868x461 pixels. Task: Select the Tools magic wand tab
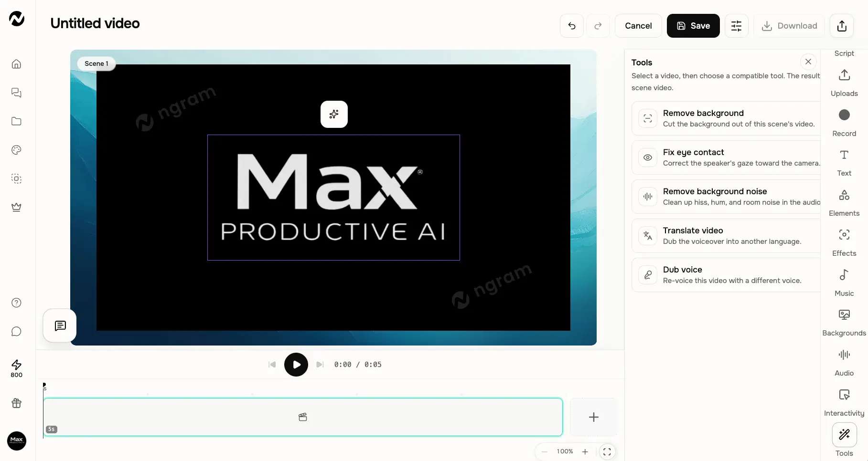point(844,440)
